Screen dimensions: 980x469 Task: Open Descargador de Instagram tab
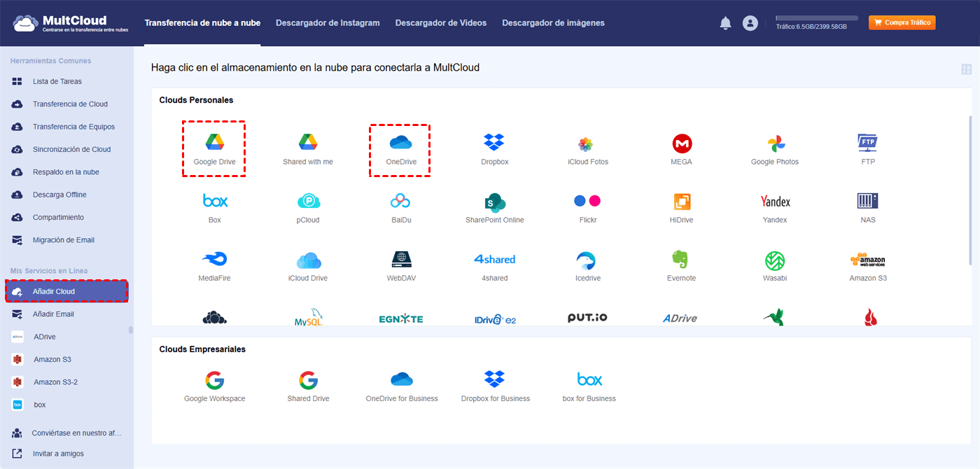point(328,23)
